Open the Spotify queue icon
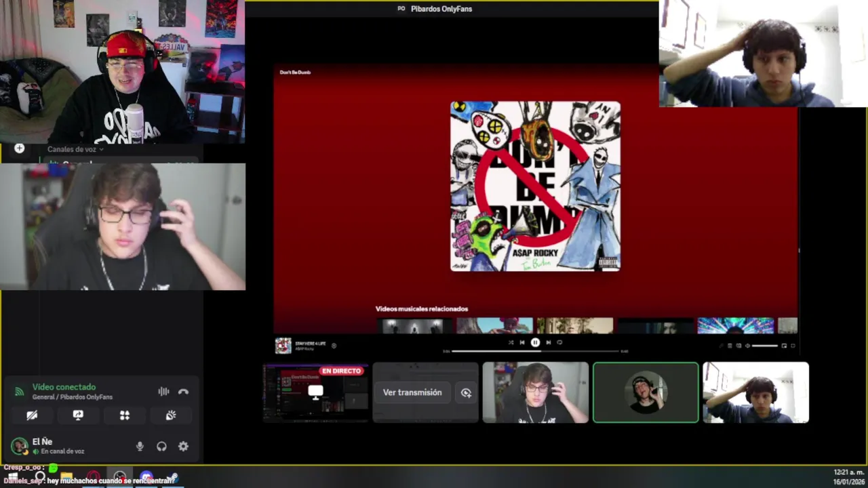The image size is (868, 488). coord(730,346)
